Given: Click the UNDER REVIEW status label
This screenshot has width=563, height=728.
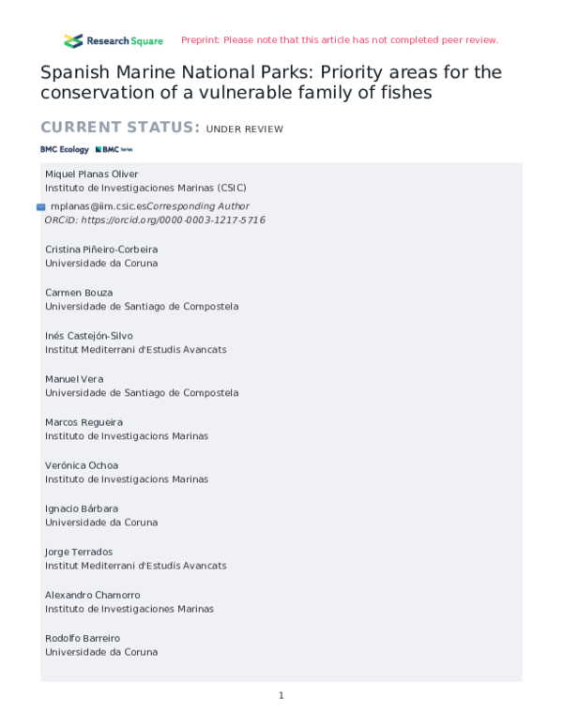Looking at the screenshot, I should click(x=244, y=129).
